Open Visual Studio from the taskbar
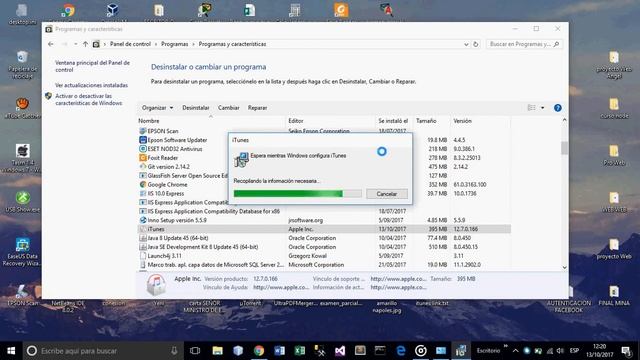This screenshot has width=640, height=360. pyautogui.click(x=340, y=351)
